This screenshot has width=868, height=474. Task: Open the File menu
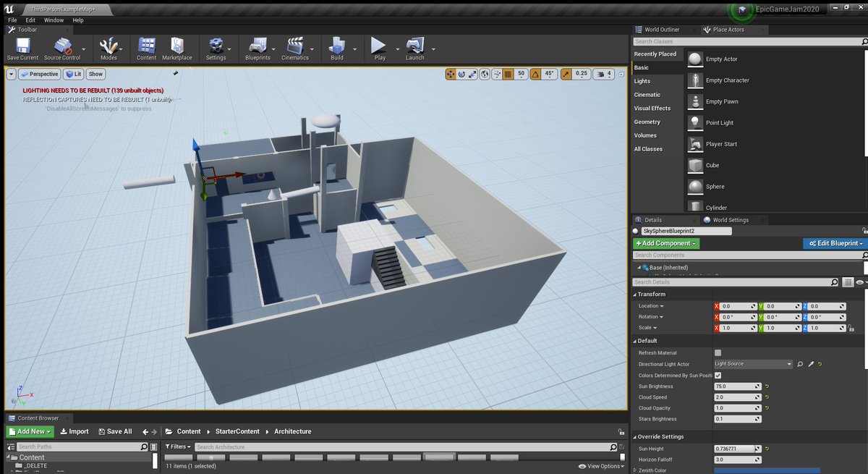pyautogui.click(x=12, y=20)
